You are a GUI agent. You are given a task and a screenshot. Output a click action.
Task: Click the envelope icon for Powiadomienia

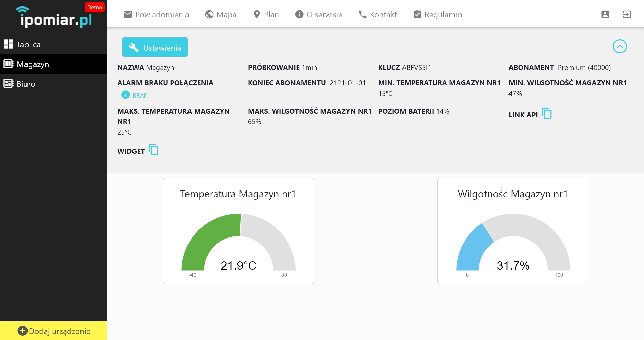click(x=128, y=14)
